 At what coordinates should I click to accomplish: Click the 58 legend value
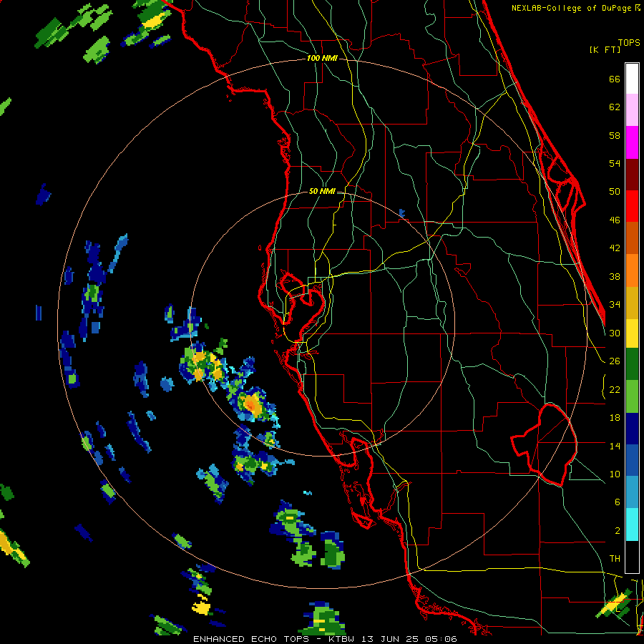[x=615, y=135]
